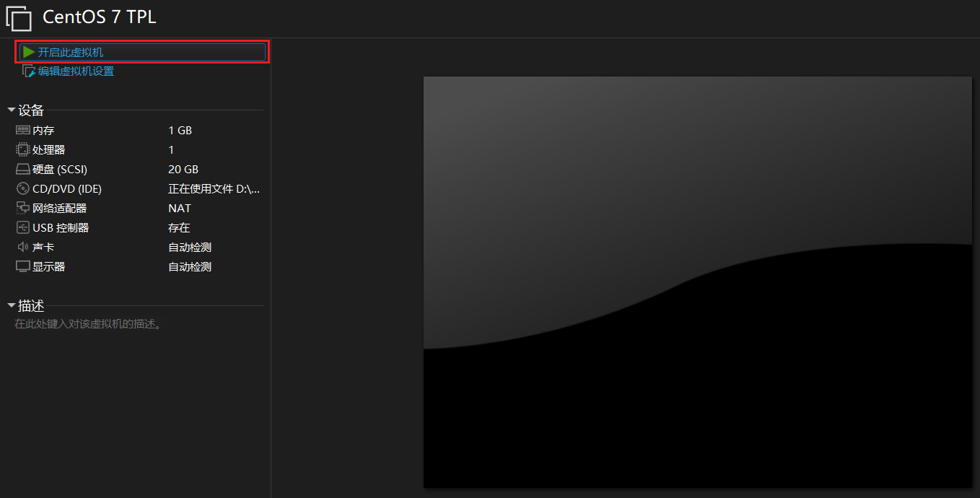The image size is (980, 498).
Task: Select the 声卡 label
Action: (43, 248)
